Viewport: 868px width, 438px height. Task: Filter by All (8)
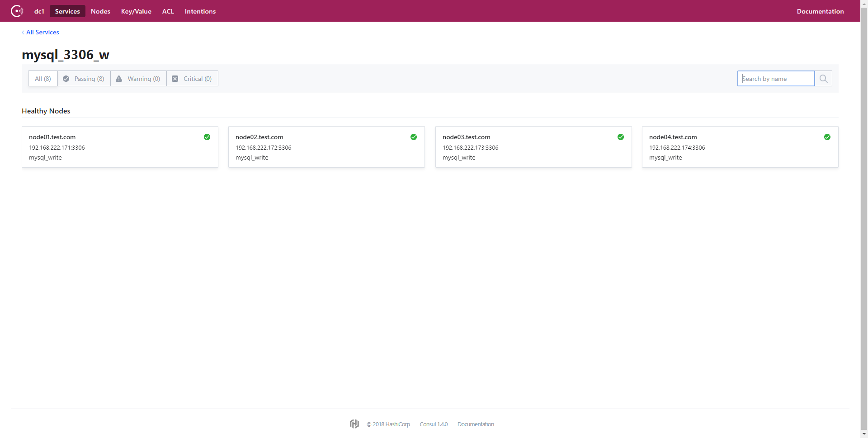(x=43, y=79)
